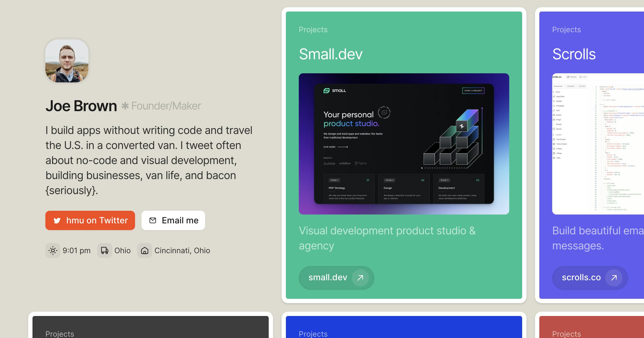Click Projects label on purple Scrolls card
The height and width of the screenshot is (338, 644).
coord(566,30)
